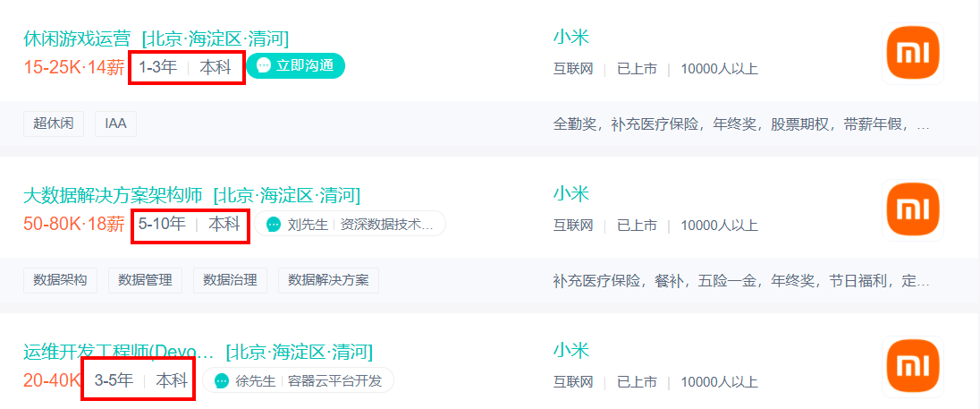This screenshot has width=980, height=409.
Task: Open 小米 company link in second listing
Action: click(571, 193)
